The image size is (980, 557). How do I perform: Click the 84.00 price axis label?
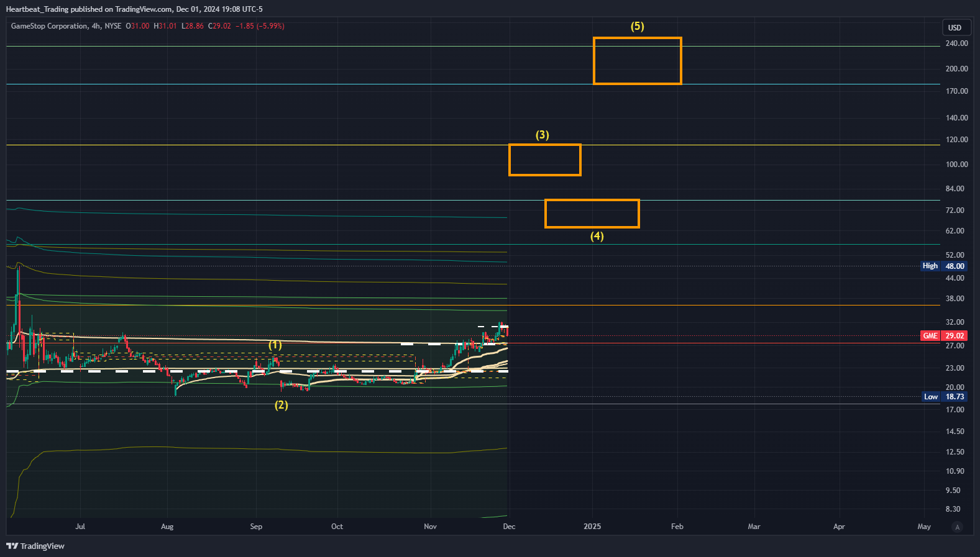click(x=955, y=189)
